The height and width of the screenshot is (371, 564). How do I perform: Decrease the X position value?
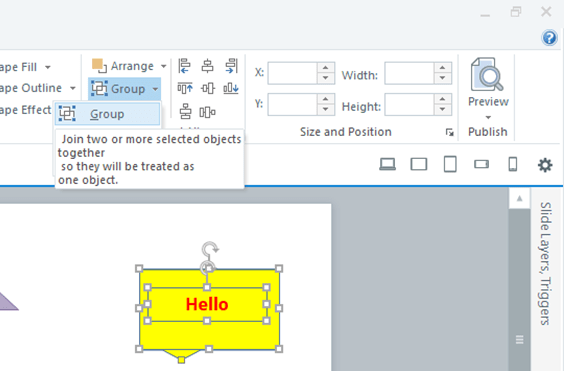[326, 78]
